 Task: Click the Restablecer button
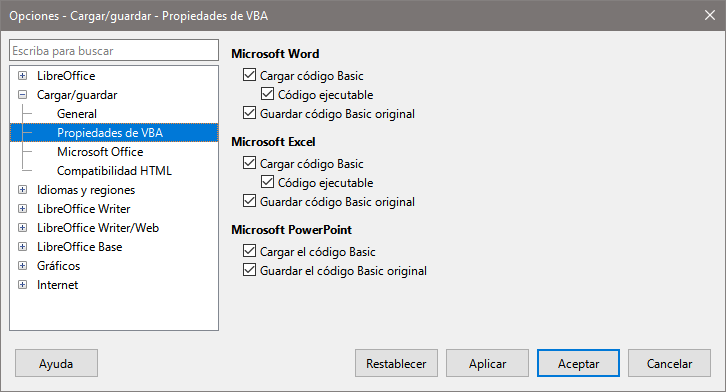tap(396, 363)
